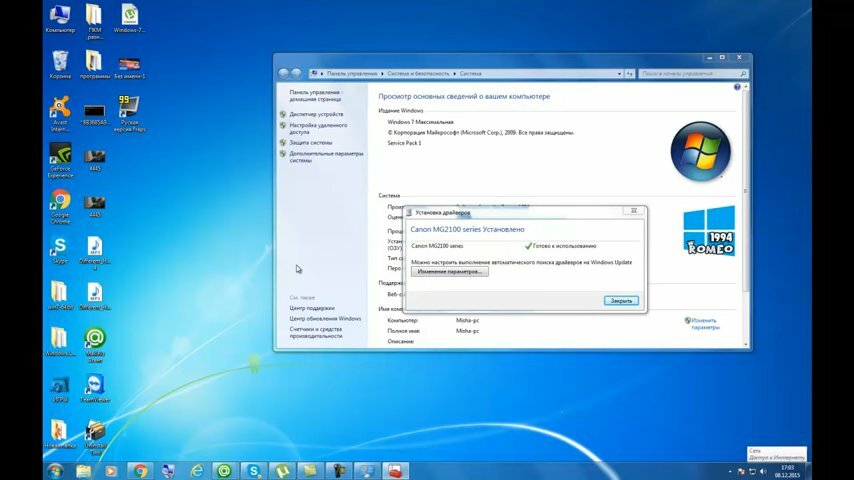Close the Установка драйверов dialog with X
The image size is (854, 480).
pyautogui.click(x=634, y=211)
